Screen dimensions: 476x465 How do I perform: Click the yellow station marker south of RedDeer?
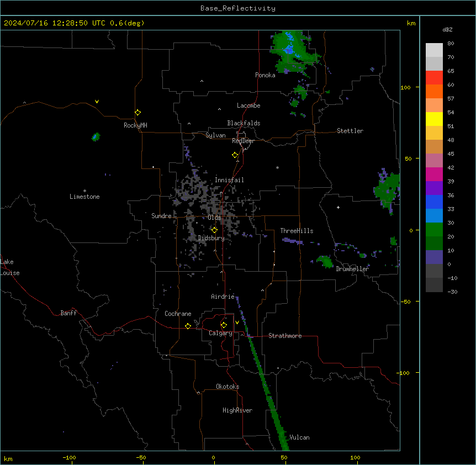(235, 155)
